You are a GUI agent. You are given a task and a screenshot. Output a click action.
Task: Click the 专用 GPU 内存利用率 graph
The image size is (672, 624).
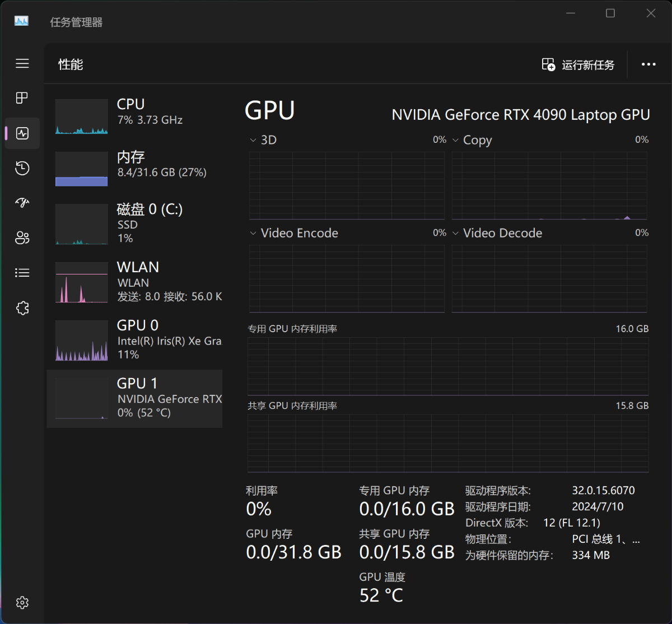(448, 366)
